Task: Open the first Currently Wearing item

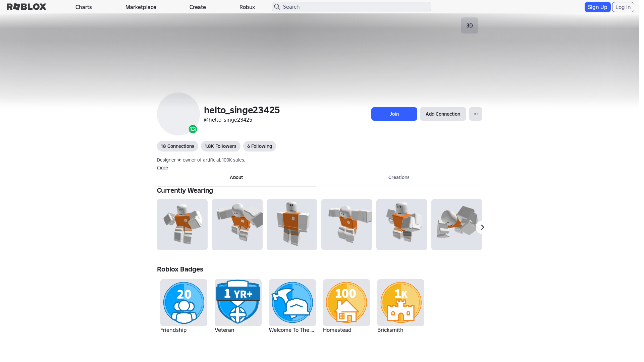Action: point(182,225)
